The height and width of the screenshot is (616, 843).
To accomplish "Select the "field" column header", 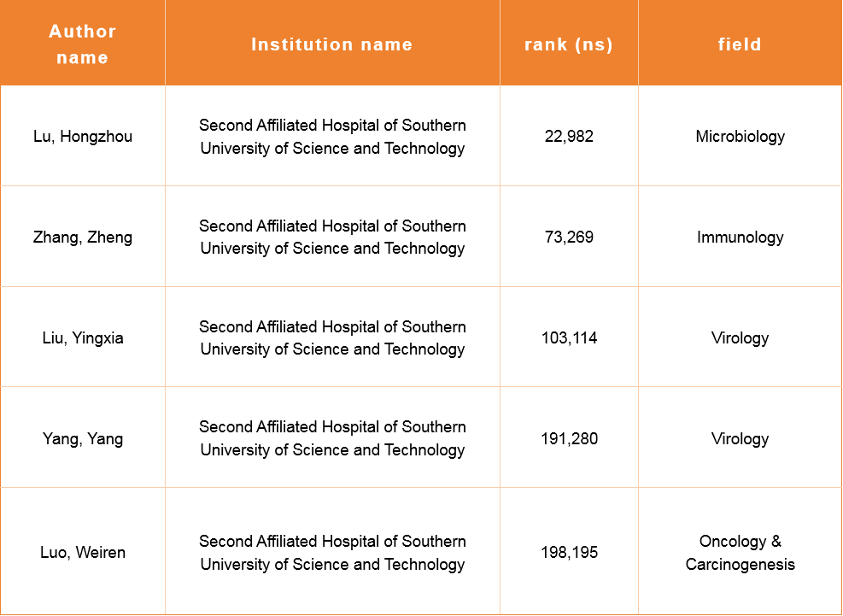I will click(x=740, y=44).
